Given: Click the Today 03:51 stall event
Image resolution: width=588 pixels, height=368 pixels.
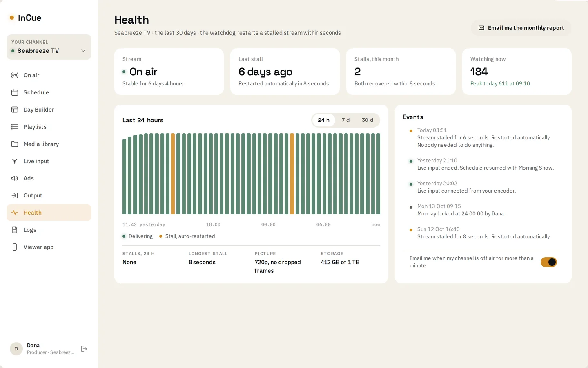Looking at the screenshot, I should (483, 137).
